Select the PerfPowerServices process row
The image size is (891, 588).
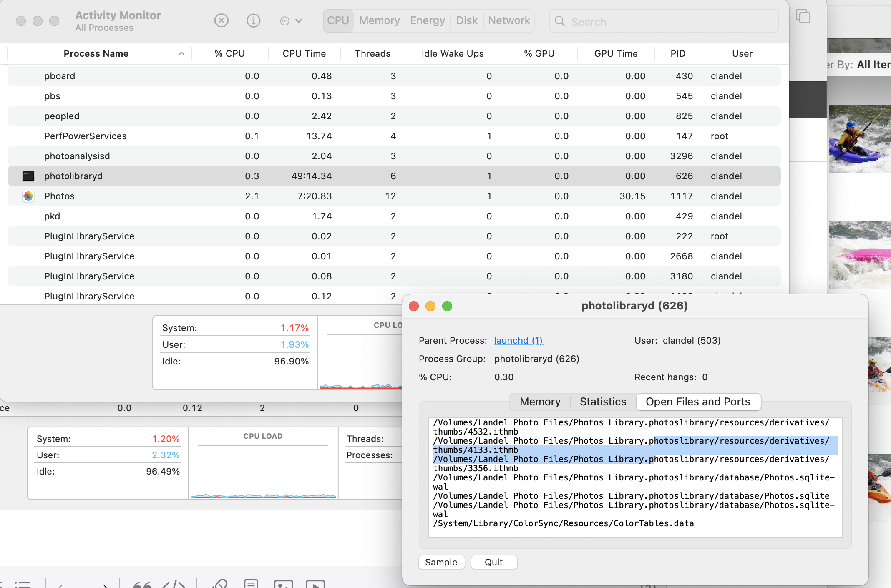point(394,136)
